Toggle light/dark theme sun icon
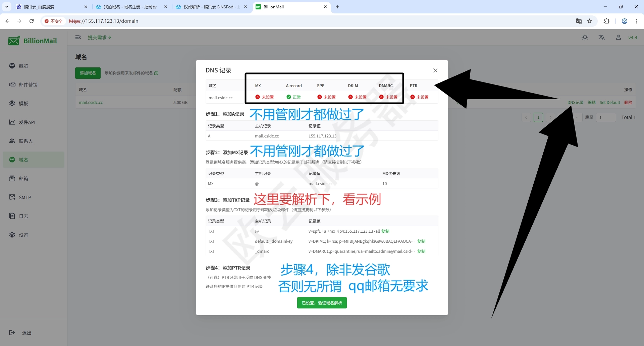644x346 pixels. tap(585, 37)
